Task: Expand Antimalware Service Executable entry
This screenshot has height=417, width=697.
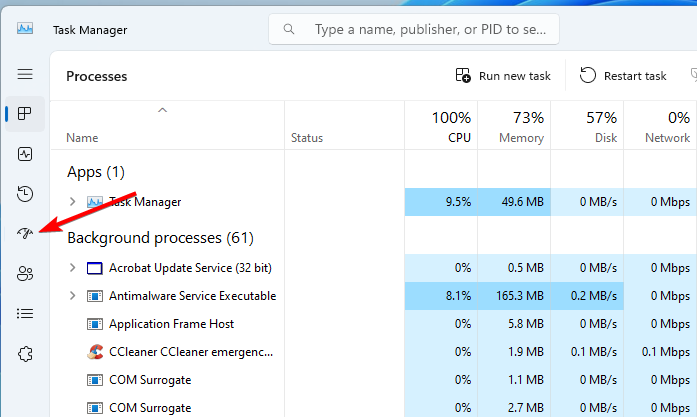Action: pyautogui.click(x=72, y=296)
